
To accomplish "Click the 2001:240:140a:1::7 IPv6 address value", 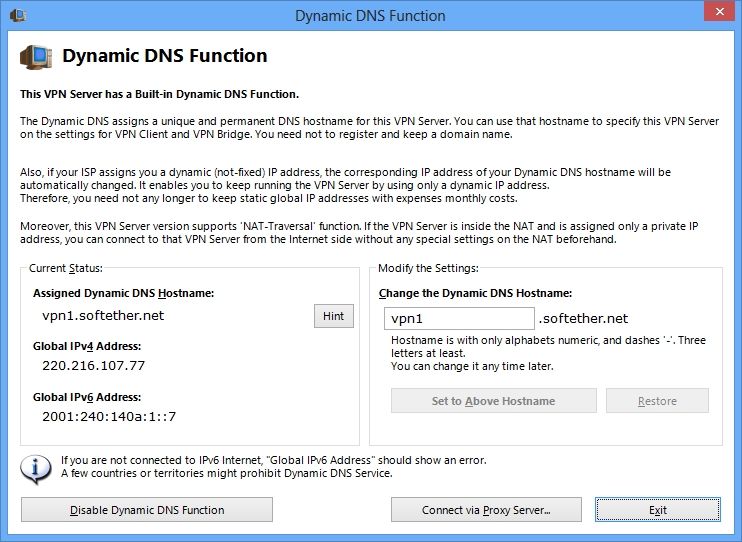I will tap(109, 417).
